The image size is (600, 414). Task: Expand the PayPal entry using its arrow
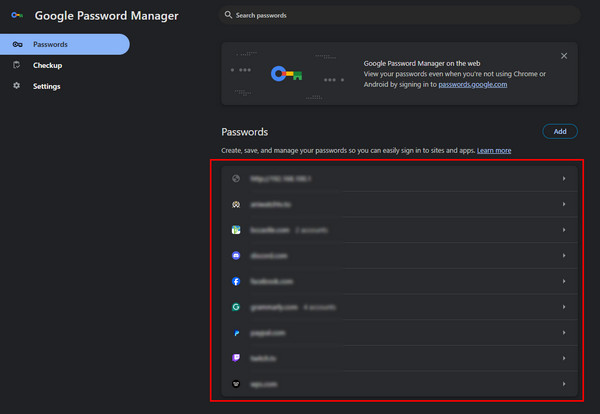pos(564,333)
